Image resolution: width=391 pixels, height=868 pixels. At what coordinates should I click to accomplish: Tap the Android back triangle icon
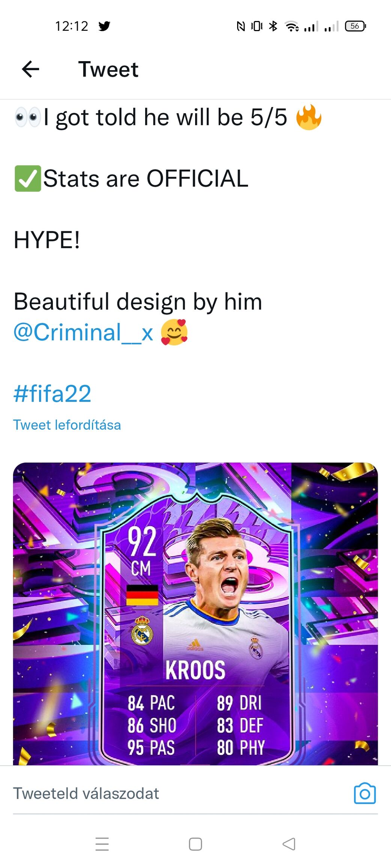click(289, 844)
